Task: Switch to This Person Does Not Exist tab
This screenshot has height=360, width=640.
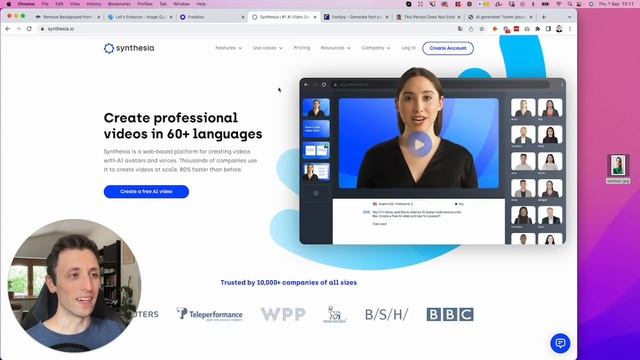Action: [x=428, y=17]
